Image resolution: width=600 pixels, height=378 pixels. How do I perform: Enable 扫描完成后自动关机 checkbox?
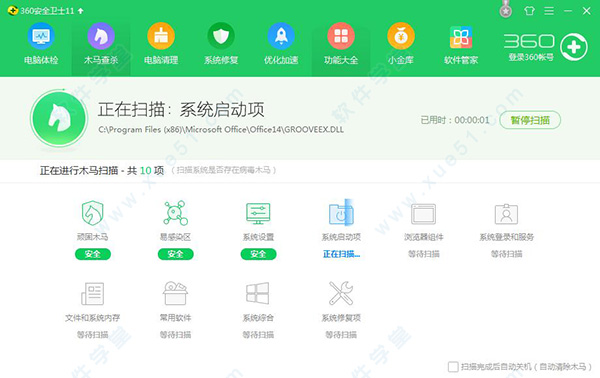(x=453, y=367)
